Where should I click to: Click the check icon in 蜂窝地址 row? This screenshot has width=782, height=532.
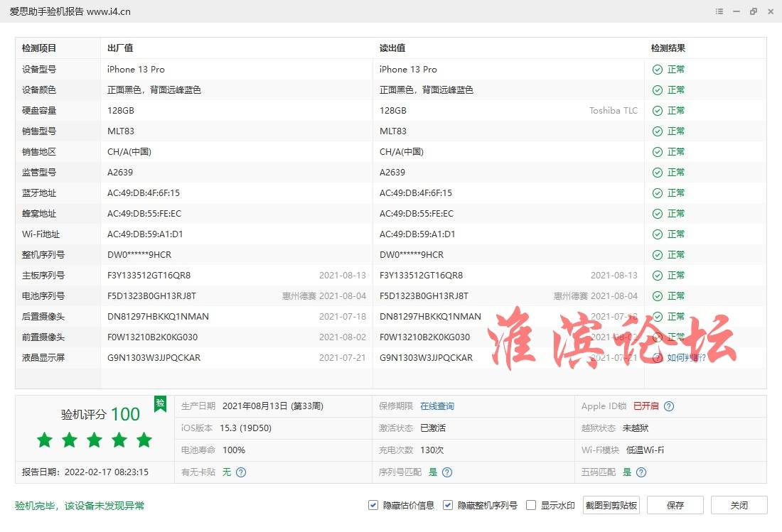tap(658, 213)
